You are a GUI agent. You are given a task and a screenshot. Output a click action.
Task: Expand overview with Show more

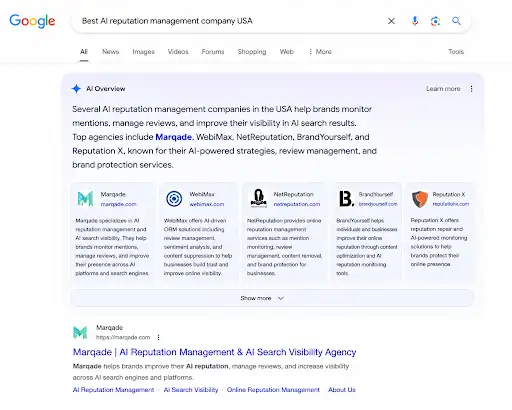[272, 298]
